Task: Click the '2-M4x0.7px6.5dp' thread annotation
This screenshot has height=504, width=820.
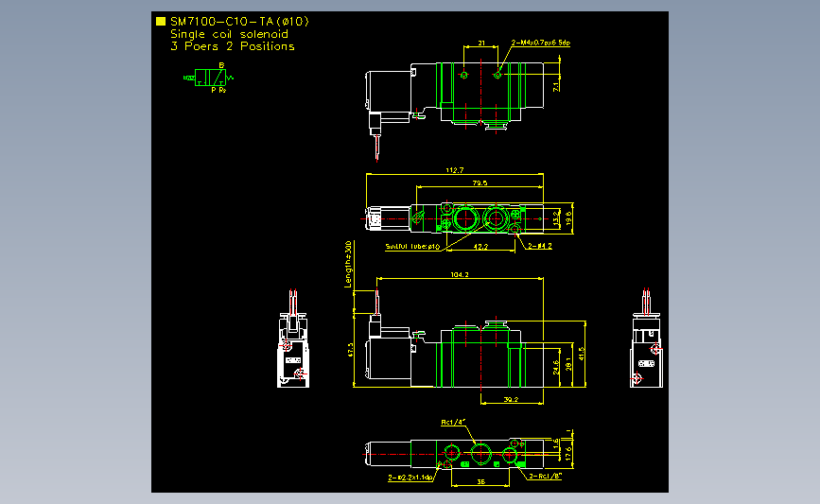Action: coord(541,43)
